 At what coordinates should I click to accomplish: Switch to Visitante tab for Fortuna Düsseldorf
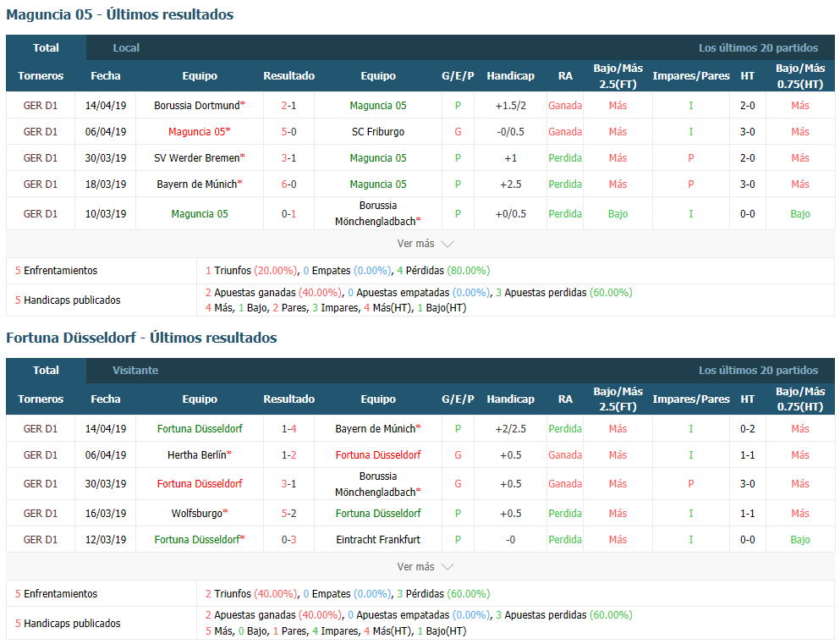pyautogui.click(x=135, y=370)
